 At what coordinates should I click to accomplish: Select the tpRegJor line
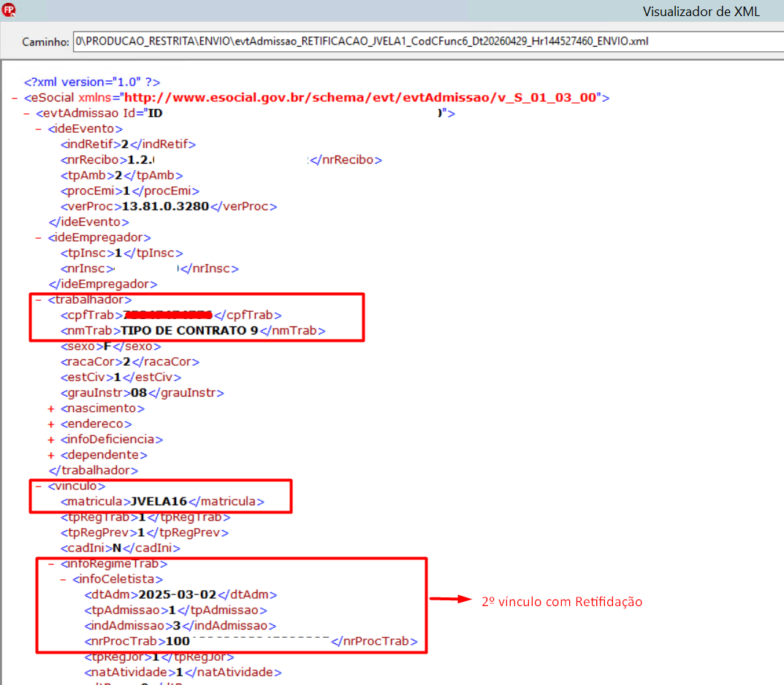click(159, 657)
